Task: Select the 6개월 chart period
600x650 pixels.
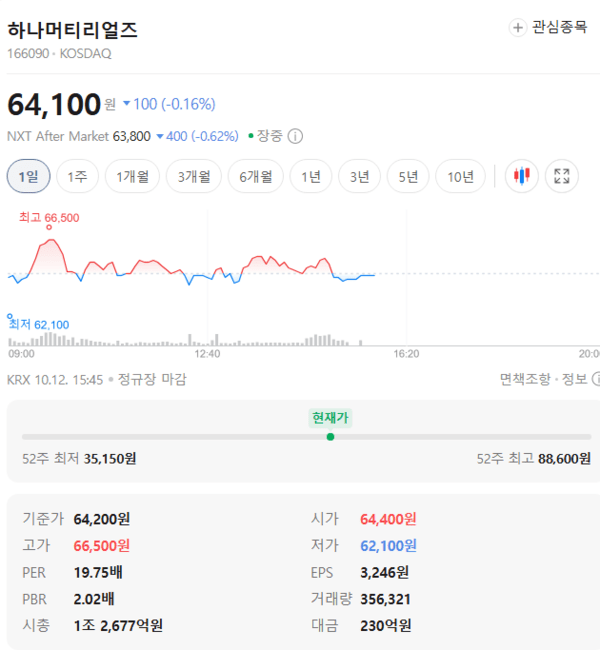Action: point(255,176)
